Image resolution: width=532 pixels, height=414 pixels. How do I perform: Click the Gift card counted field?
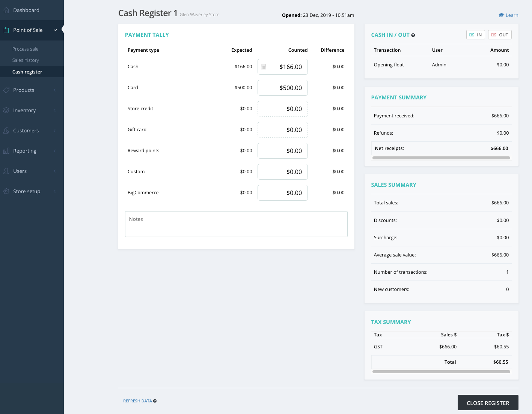coord(283,130)
